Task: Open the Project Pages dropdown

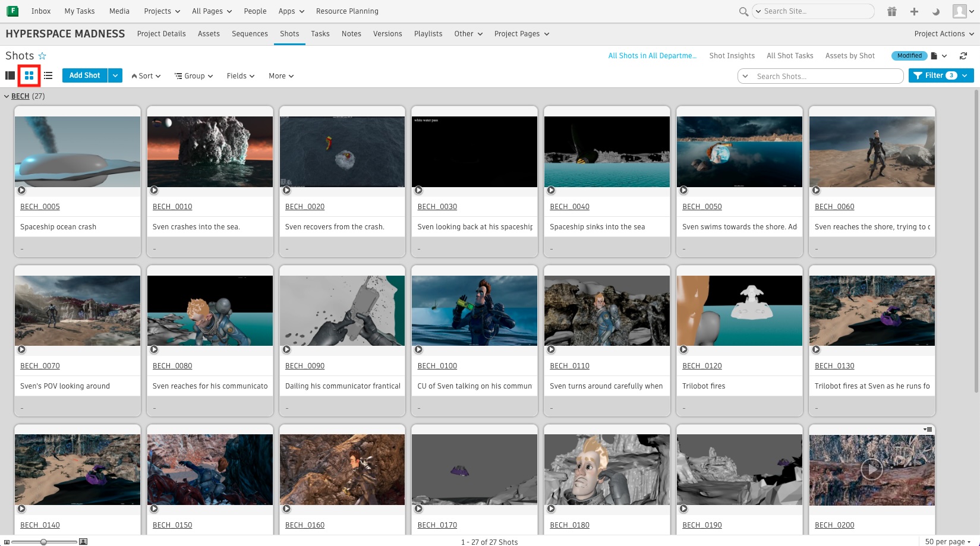Action: coord(521,34)
